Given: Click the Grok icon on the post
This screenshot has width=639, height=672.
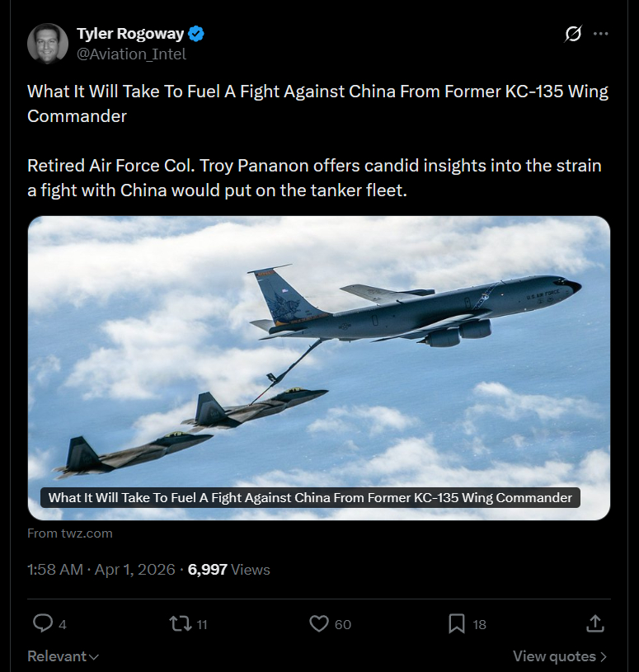Looking at the screenshot, I should [x=572, y=34].
